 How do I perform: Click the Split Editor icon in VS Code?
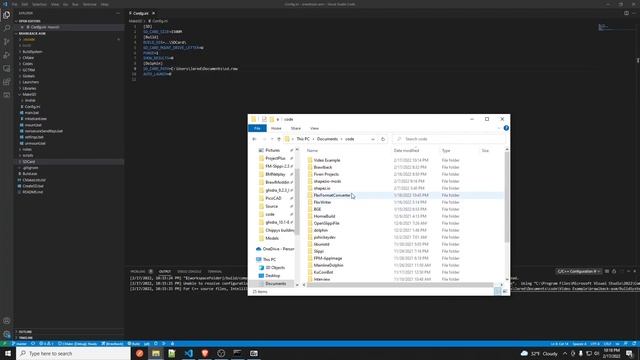click(626, 13)
